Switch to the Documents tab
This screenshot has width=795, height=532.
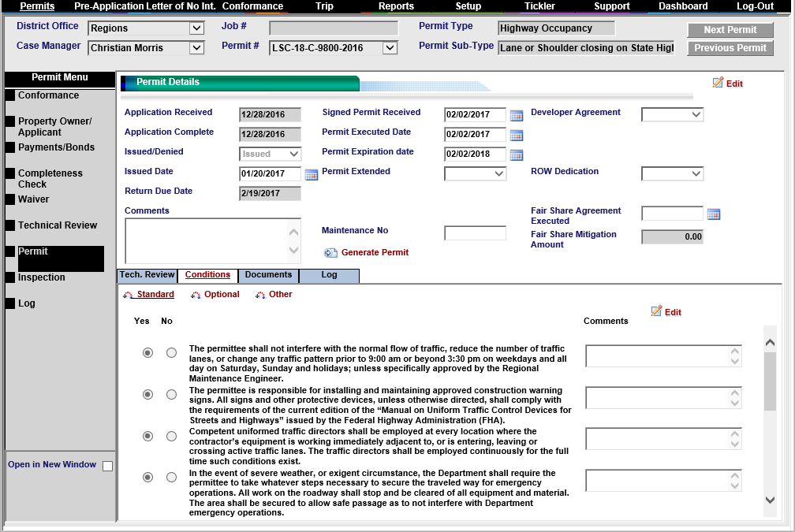(268, 275)
